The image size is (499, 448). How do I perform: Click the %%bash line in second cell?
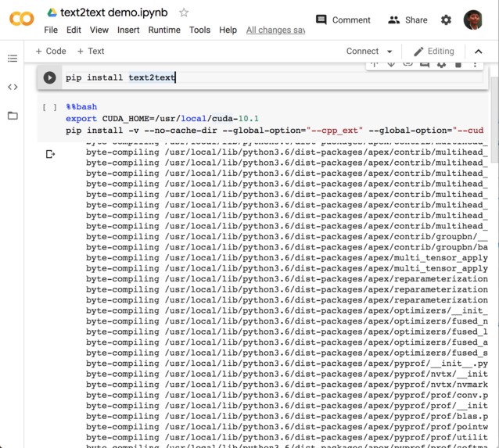81,107
